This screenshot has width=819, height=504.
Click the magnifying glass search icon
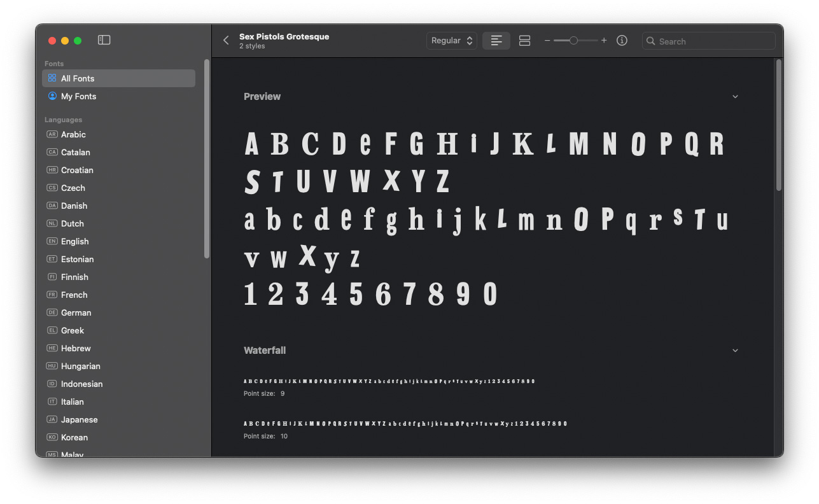(x=650, y=41)
